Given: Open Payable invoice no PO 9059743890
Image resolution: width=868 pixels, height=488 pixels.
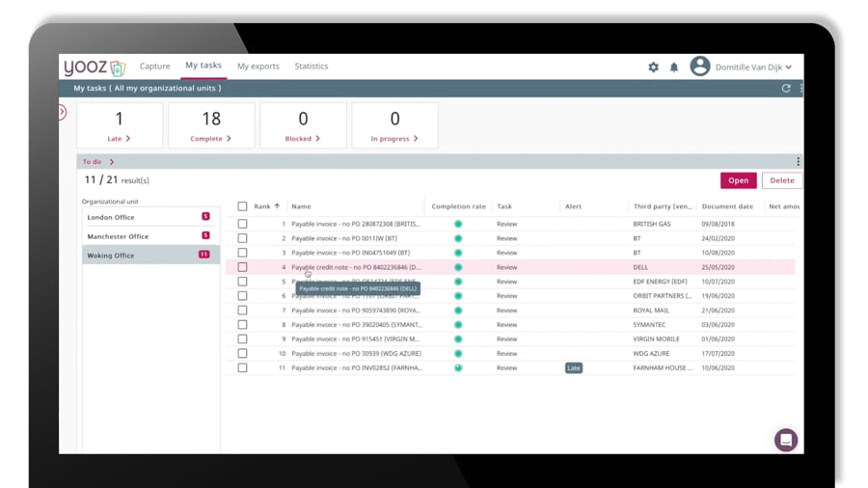Looking at the screenshot, I should (356, 311).
